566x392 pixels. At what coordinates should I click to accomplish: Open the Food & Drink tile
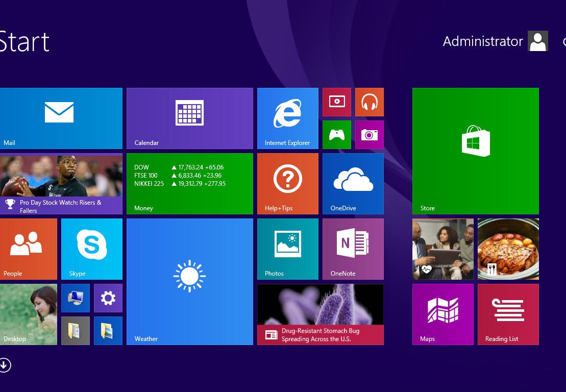pyautogui.click(x=508, y=249)
